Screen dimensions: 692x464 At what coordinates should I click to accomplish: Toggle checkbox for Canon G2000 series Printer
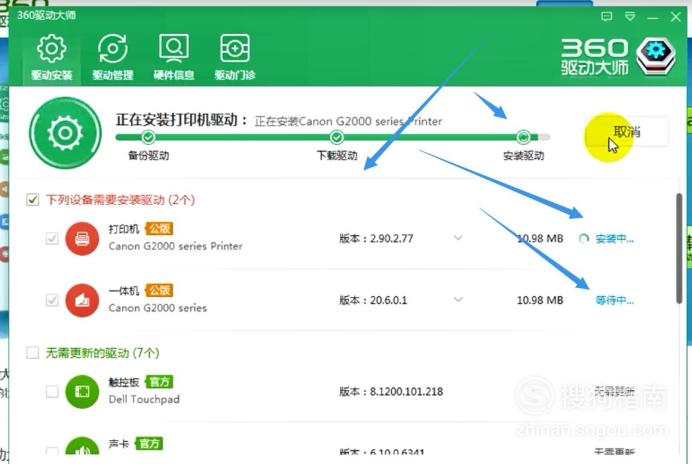click(x=52, y=238)
